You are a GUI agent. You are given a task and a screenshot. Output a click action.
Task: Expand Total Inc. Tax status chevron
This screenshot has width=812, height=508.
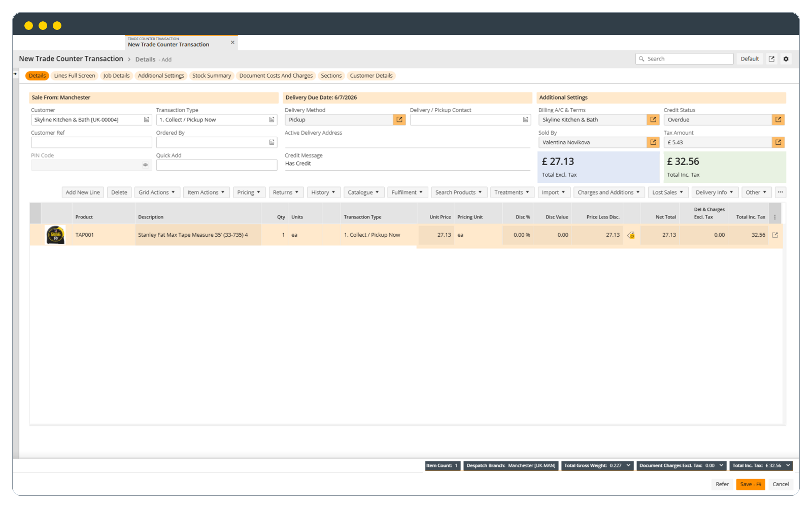[x=788, y=465]
